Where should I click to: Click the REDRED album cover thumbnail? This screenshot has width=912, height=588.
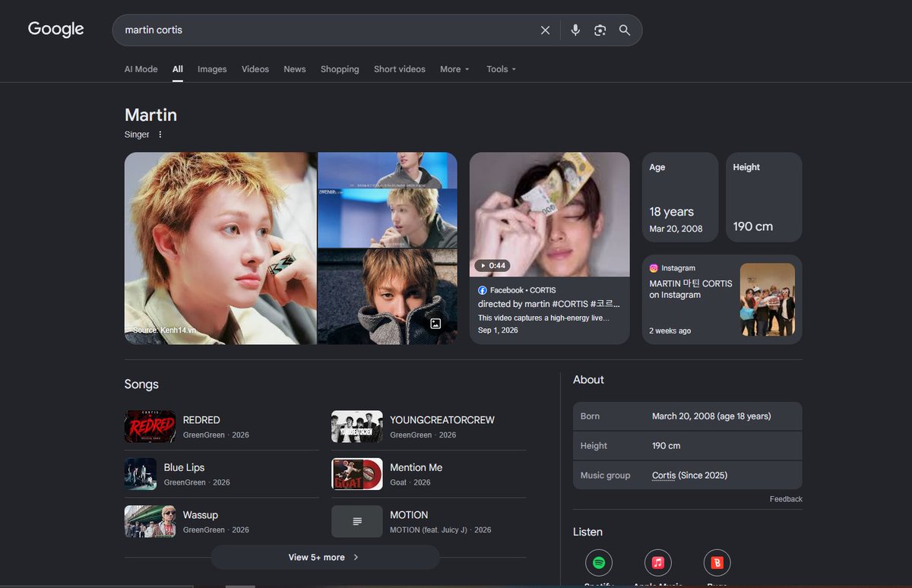tap(150, 427)
